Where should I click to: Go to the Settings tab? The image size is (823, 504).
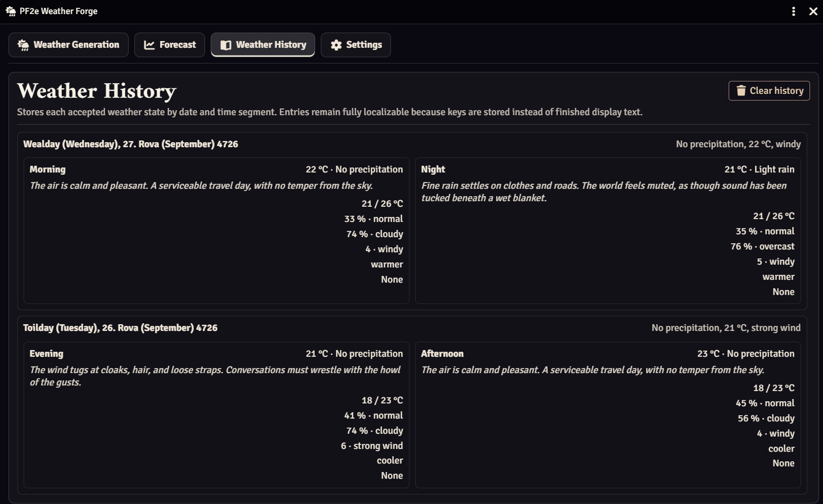pos(356,45)
